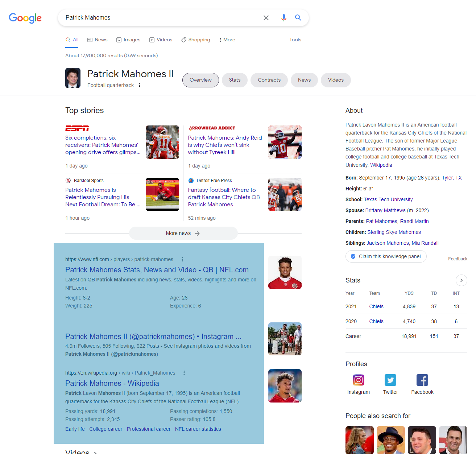
Task: Click into the Patrick Mahomes search field
Action: coord(161,18)
